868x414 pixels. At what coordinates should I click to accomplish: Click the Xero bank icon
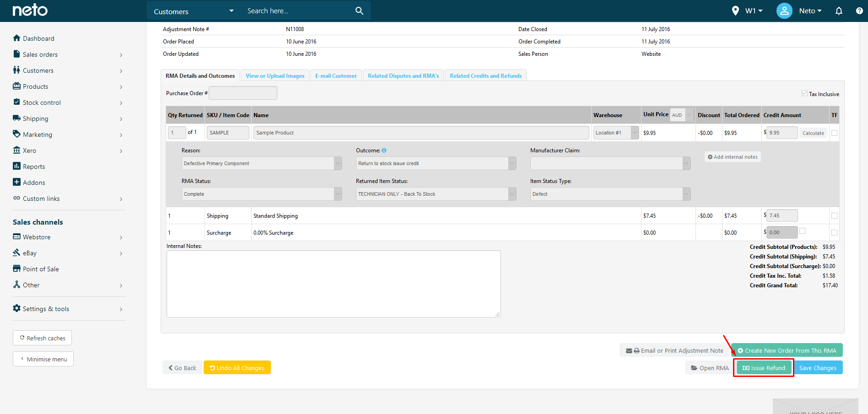coord(17,150)
